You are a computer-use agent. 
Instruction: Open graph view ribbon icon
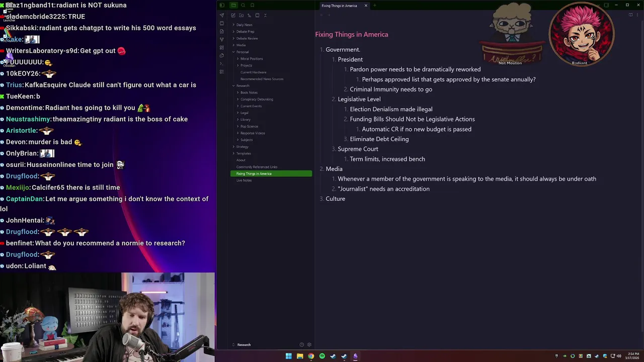222,39
